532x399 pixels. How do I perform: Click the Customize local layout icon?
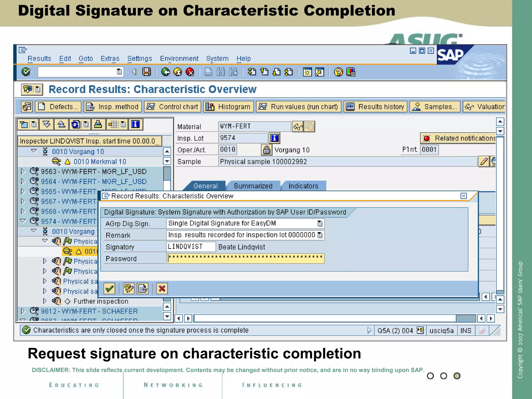pyautogui.click(x=351, y=72)
